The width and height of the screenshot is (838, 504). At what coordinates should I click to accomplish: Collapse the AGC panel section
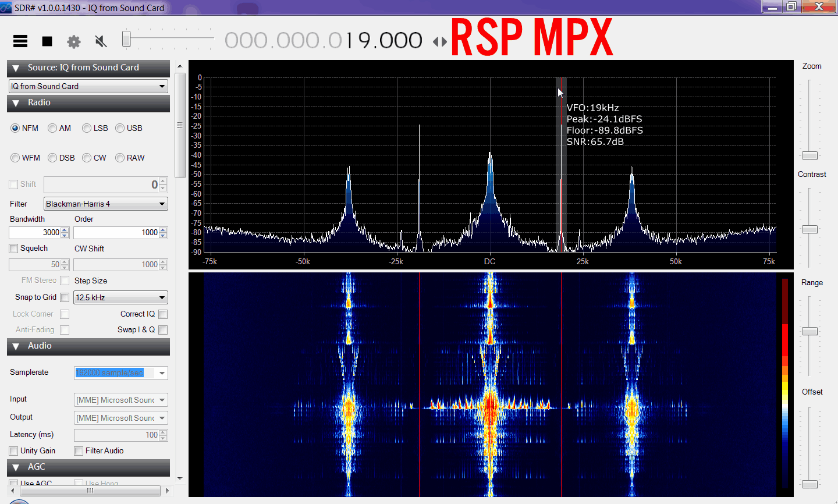16,467
